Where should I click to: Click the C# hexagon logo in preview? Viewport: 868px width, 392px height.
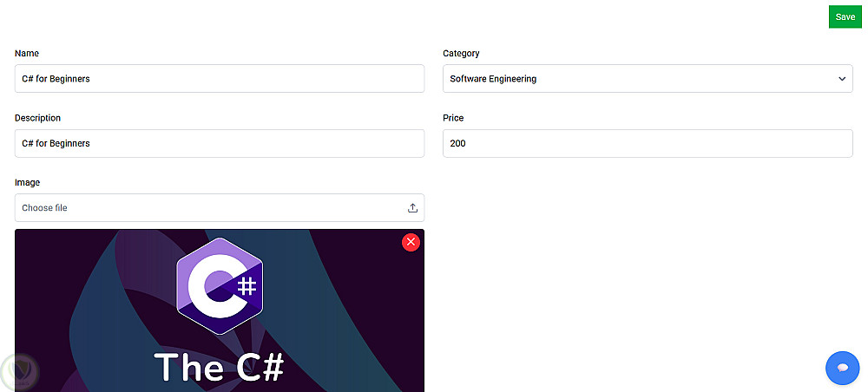[219, 285]
